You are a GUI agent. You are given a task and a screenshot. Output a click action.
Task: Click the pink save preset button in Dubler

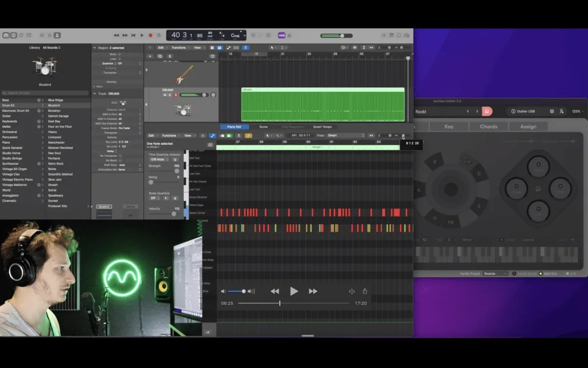[487, 111]
